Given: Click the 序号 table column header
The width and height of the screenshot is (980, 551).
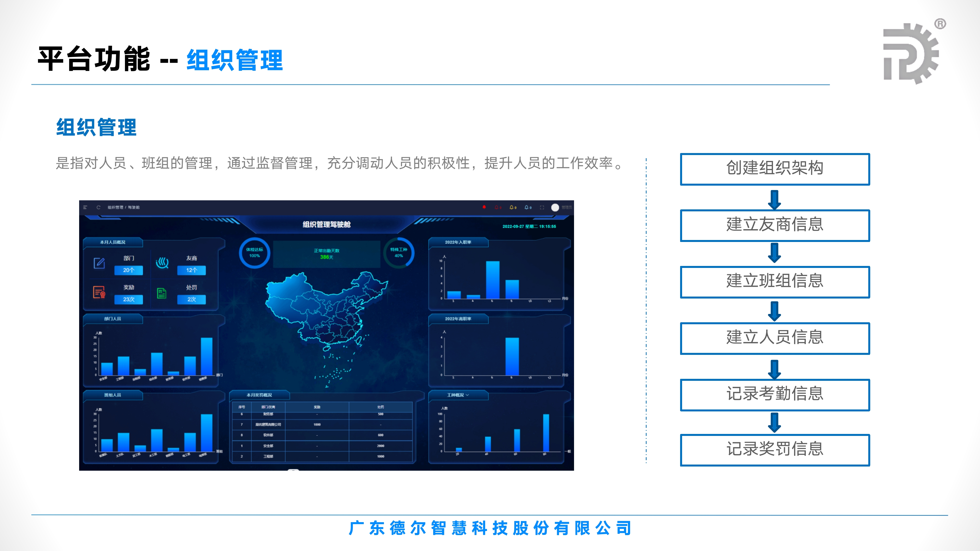Looking at the screenshot, I should tap(242, 407).
